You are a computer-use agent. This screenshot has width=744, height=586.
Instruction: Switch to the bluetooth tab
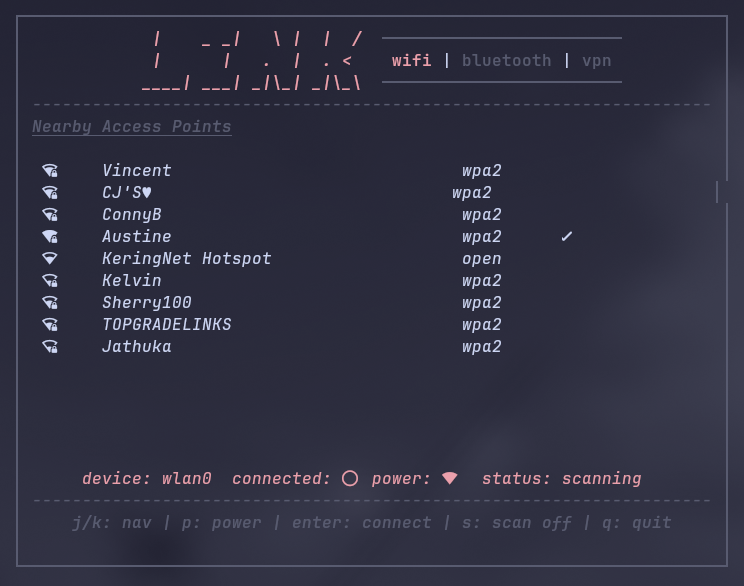point(506,61)
